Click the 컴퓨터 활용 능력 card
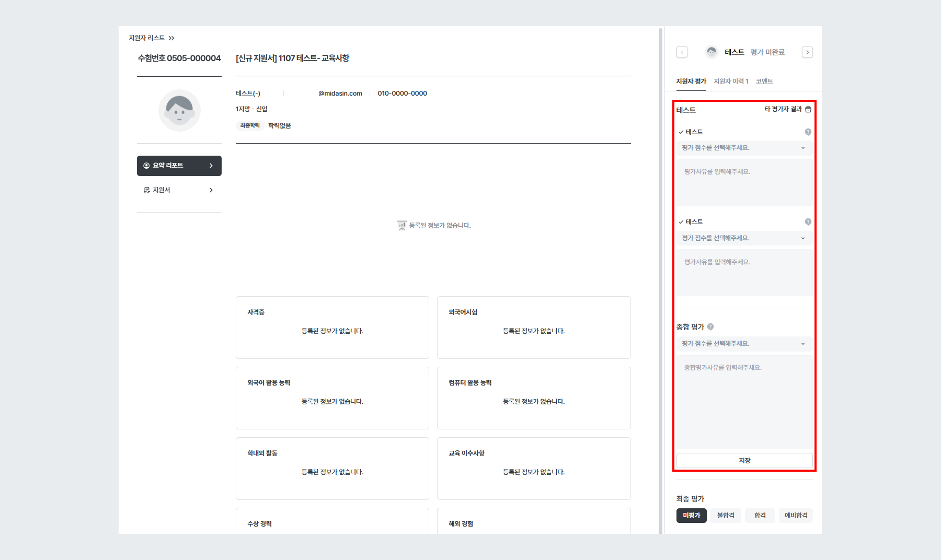Viewport: 941px width, 560px height. (534, 398)
